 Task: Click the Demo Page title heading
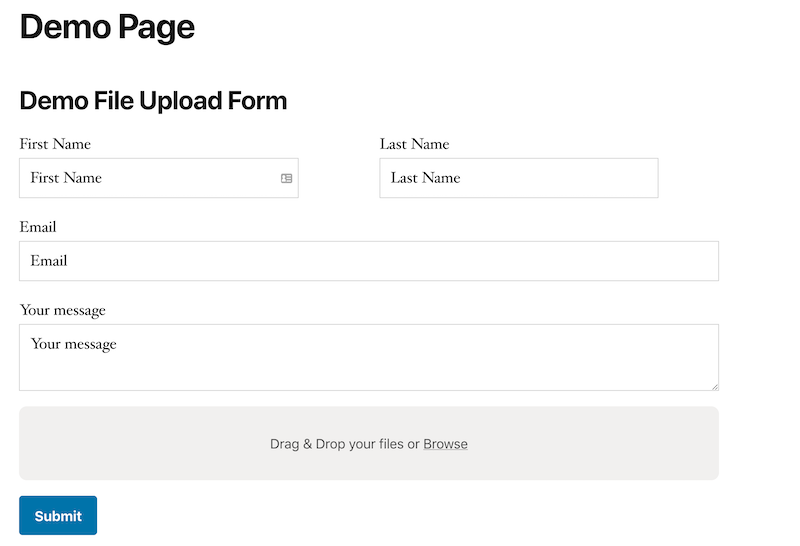pyautogui.click(x=107, y=27)
